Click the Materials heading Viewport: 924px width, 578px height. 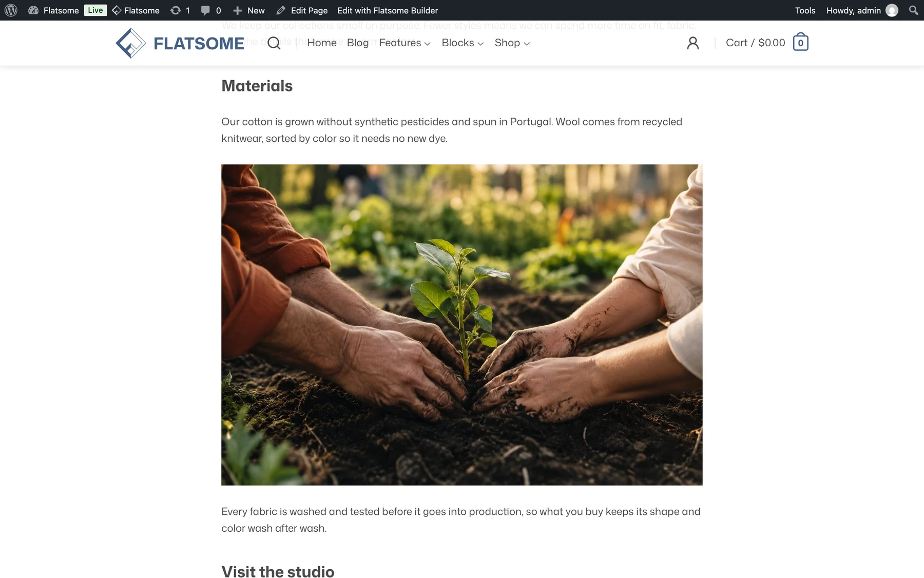257,86
